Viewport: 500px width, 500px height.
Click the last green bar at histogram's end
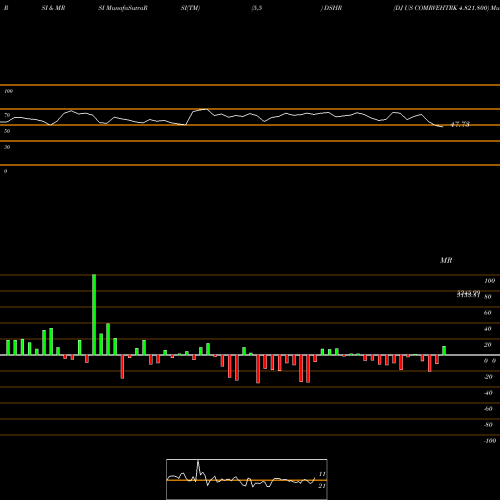(x=444, y=350)
